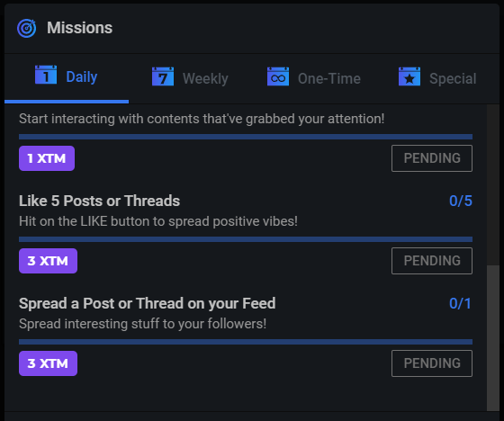Click the Like 5 Posts progress bar
504x421 pixels.
246,239
